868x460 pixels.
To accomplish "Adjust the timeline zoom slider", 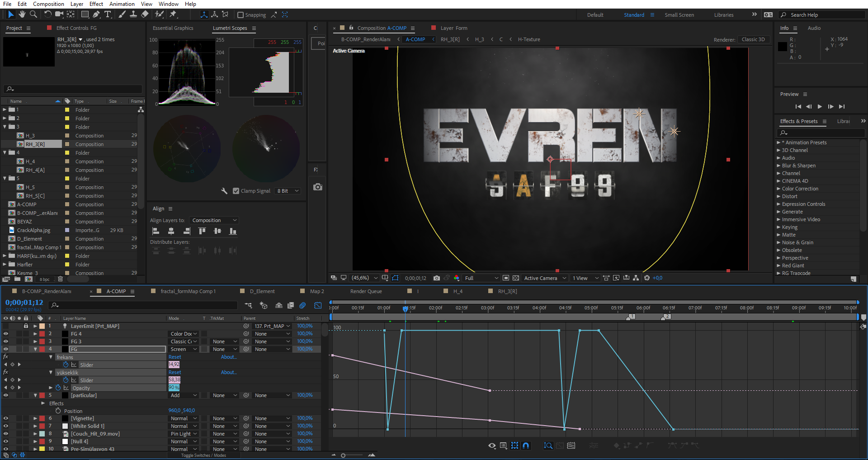I will click(x=343, y=455).
